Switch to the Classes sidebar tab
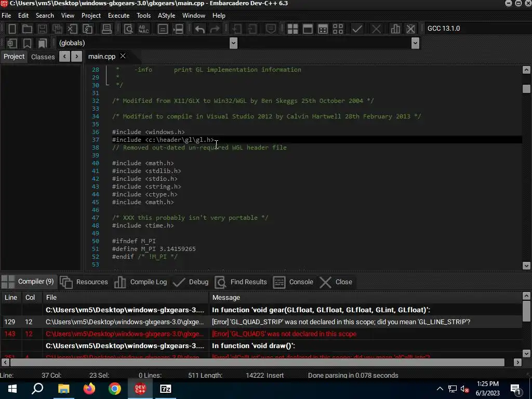Viewport: 532px width, 399px height. (43, 57)
